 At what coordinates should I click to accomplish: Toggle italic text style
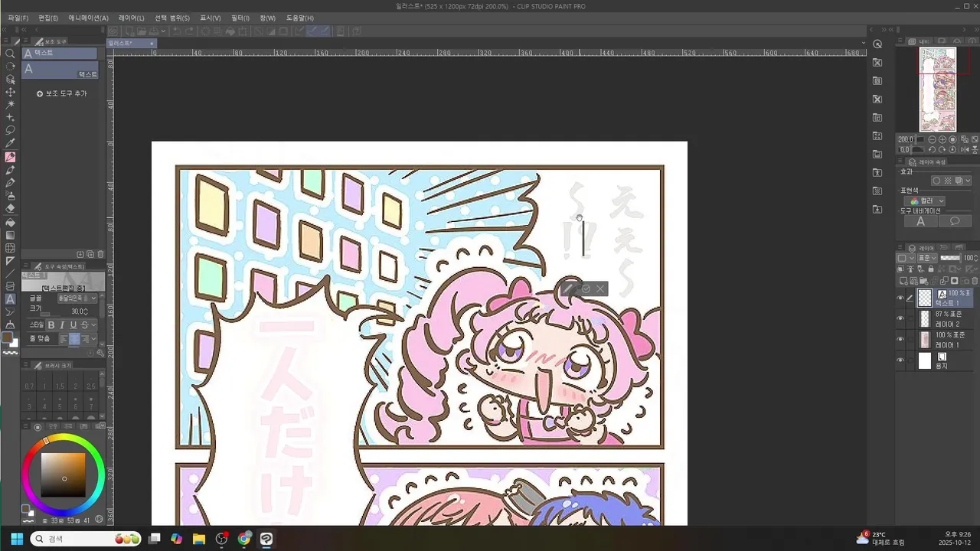click(x=62, y=325)
